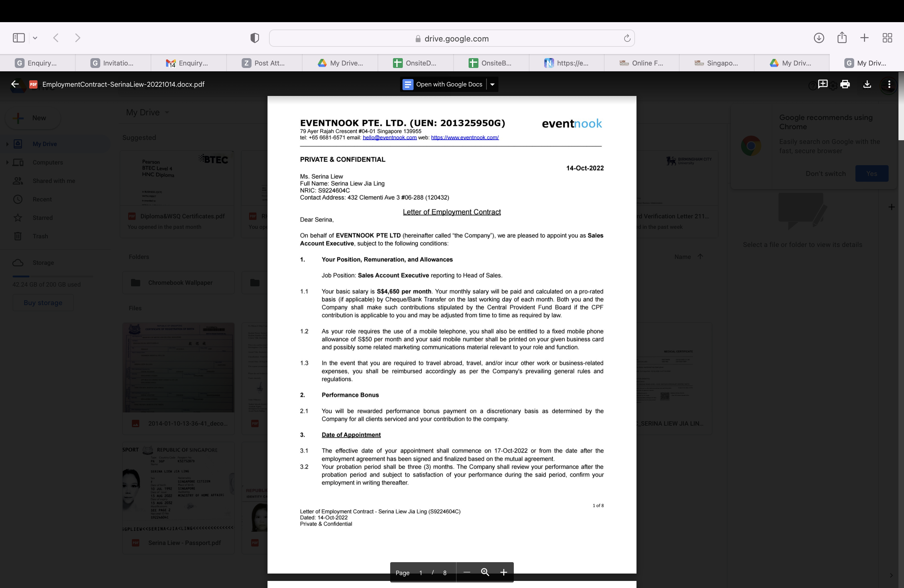
Task: Switch to the Singapo... tab
Action: tap(717, 63)
